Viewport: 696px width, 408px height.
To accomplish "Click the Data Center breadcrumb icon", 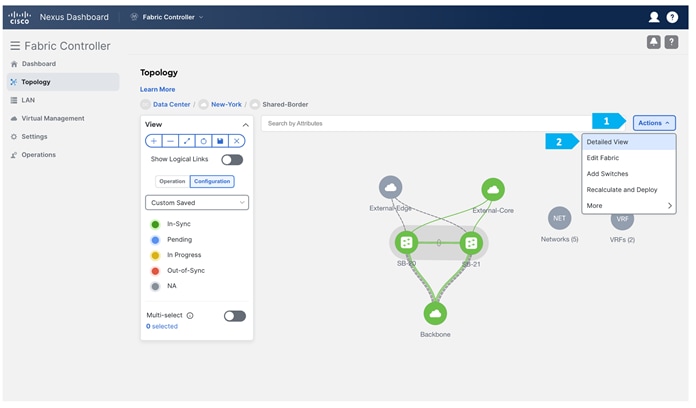I will coord(146,104).
